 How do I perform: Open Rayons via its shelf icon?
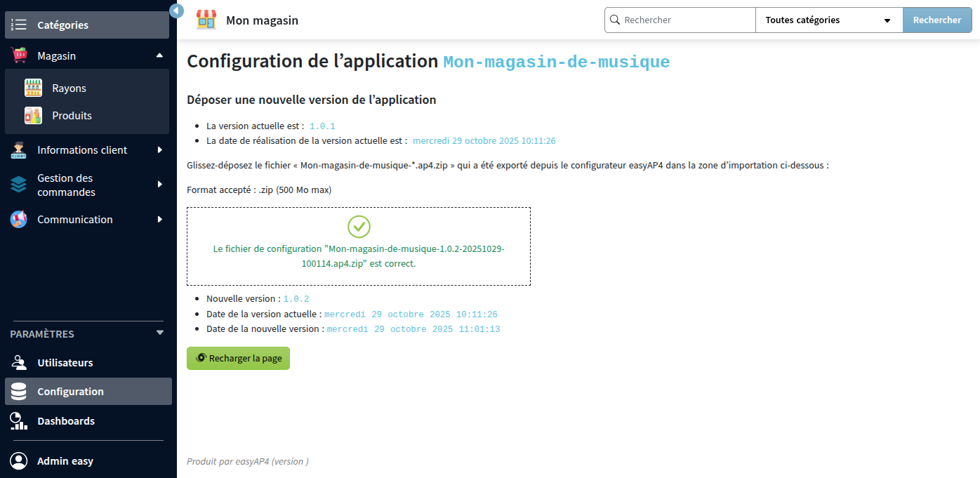[33, 87]
